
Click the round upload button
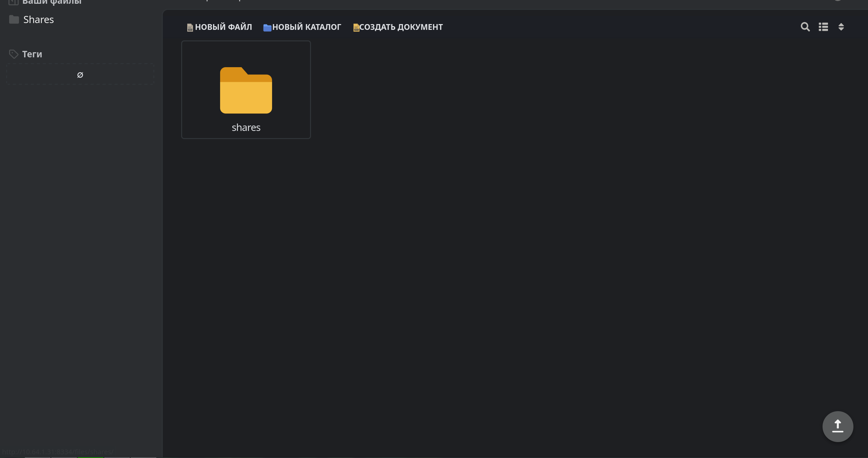(x=837, y=426)
